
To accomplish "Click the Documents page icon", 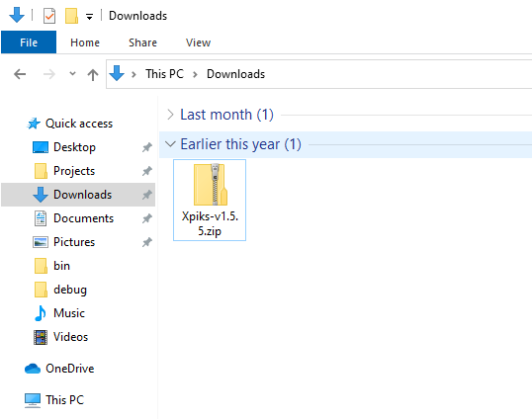I will [41, 218].
